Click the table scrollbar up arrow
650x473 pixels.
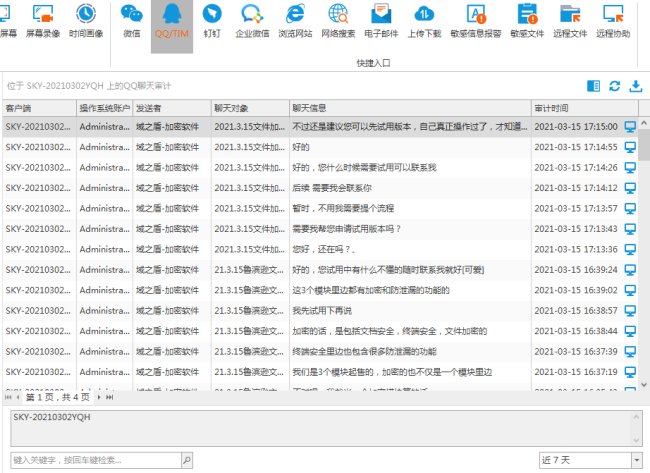tap(644, 123)
